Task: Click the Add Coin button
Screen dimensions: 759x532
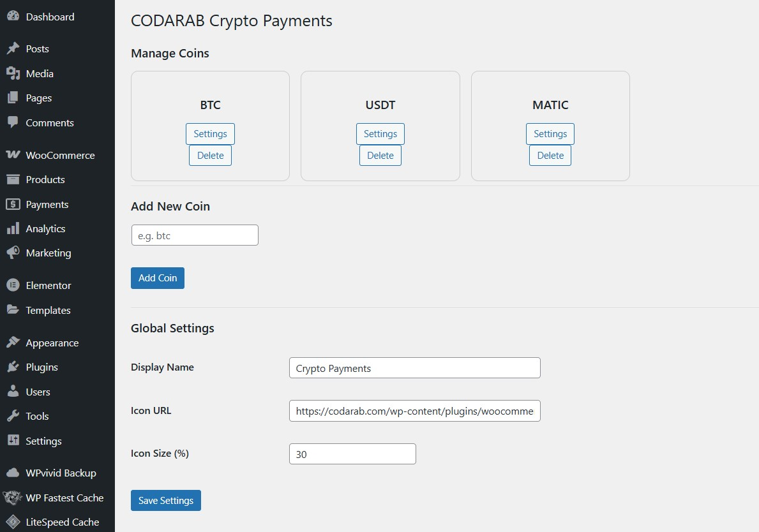Action: [x=157, y=278]
